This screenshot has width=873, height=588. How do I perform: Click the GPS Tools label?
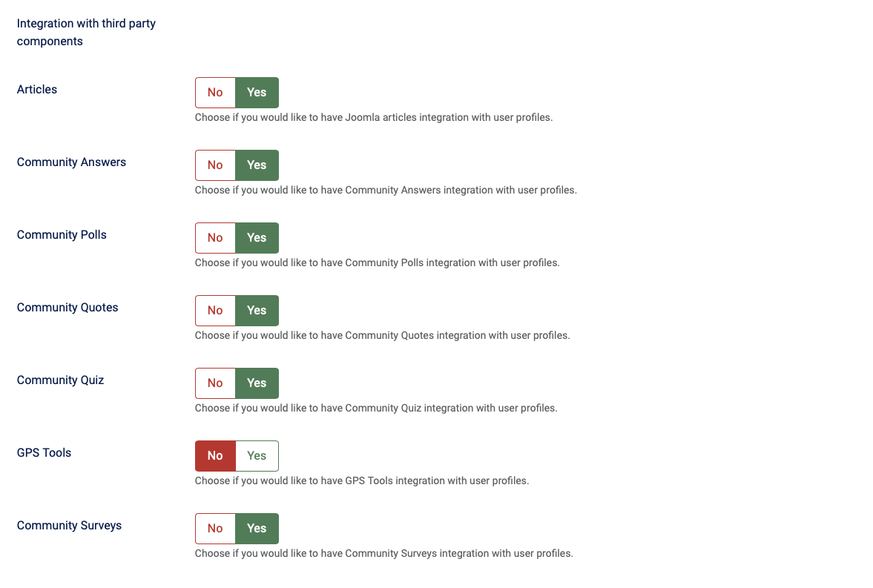44,453
